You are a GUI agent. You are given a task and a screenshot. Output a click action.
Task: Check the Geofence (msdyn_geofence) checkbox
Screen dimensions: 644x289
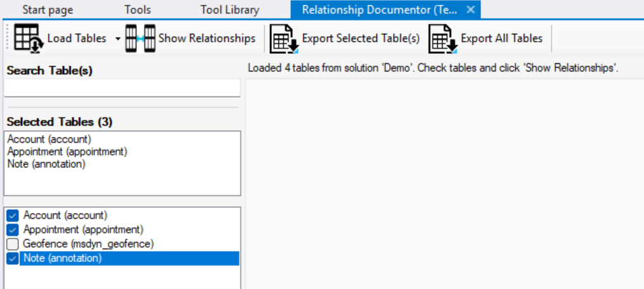click(13, 244)
